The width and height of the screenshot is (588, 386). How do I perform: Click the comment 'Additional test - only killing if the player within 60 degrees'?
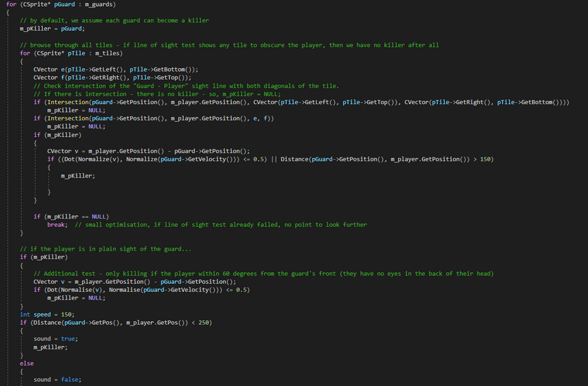[x=264, y=274]
